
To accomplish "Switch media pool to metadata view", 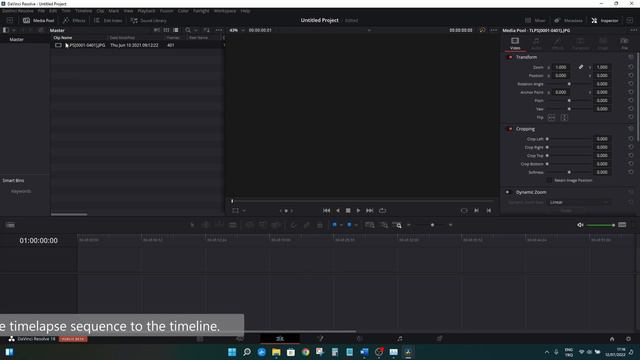I will coord(157,30).
